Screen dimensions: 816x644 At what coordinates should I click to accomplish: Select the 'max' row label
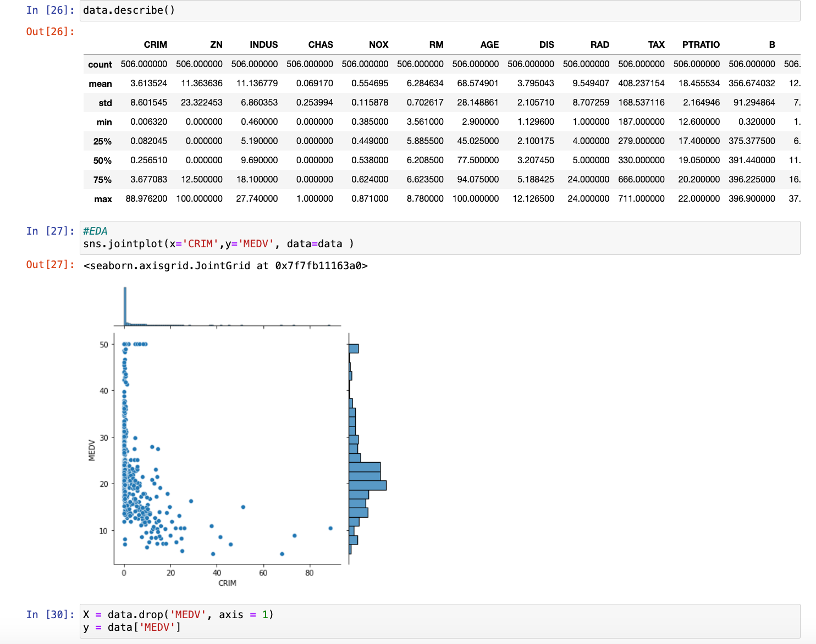103,199
